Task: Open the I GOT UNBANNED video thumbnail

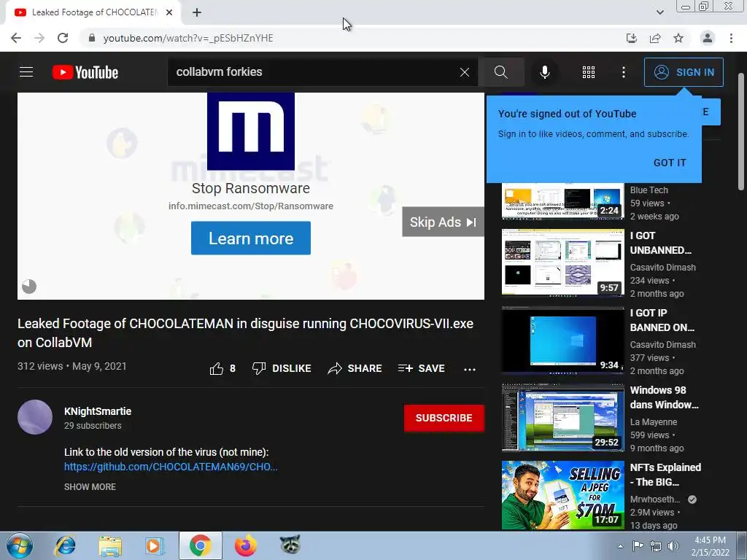Action: (x=562, y=262)
